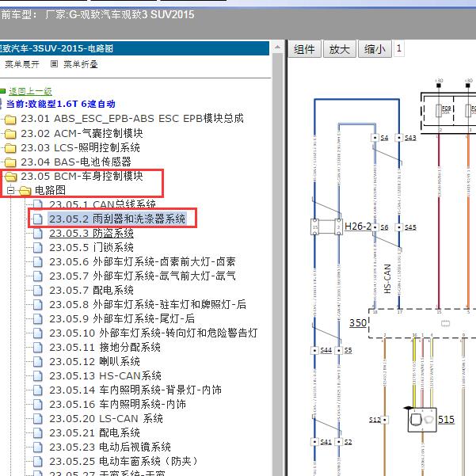Viewport: 476px width, 476px height.
Task: Click splice label S4 in diagram
Action: coord(384,138)
